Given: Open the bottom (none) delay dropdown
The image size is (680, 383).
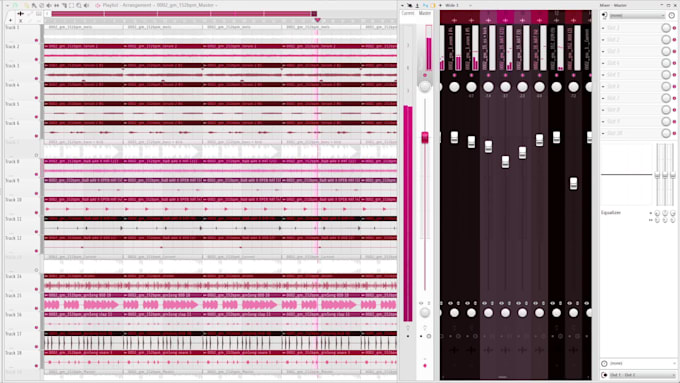Looking at the screenshot, I should tap(643, 363).
